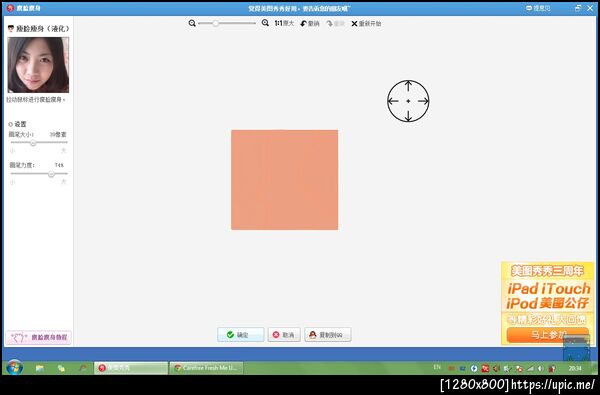600x395 pixels.
Task: Confirm with the green check button
Action: tap(241, 335)
